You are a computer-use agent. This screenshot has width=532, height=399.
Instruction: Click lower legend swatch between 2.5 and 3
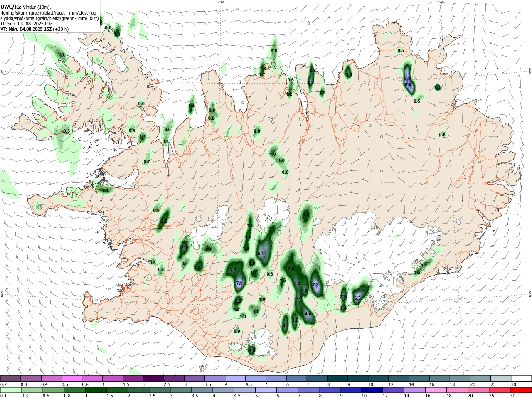[159, 390]
